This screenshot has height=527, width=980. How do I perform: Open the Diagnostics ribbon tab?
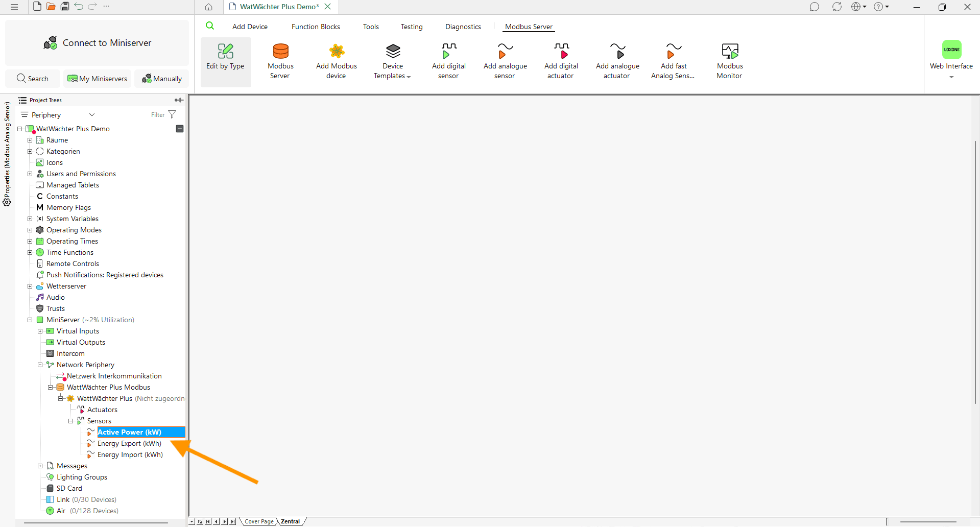[x=463, y=27]
